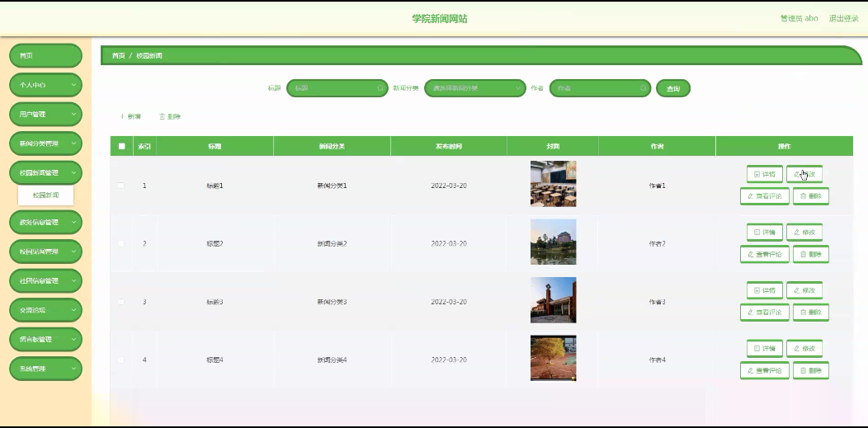Screen dimensions: 868x428
Task: Click the 管理员 abo account label
Action: 800,18
